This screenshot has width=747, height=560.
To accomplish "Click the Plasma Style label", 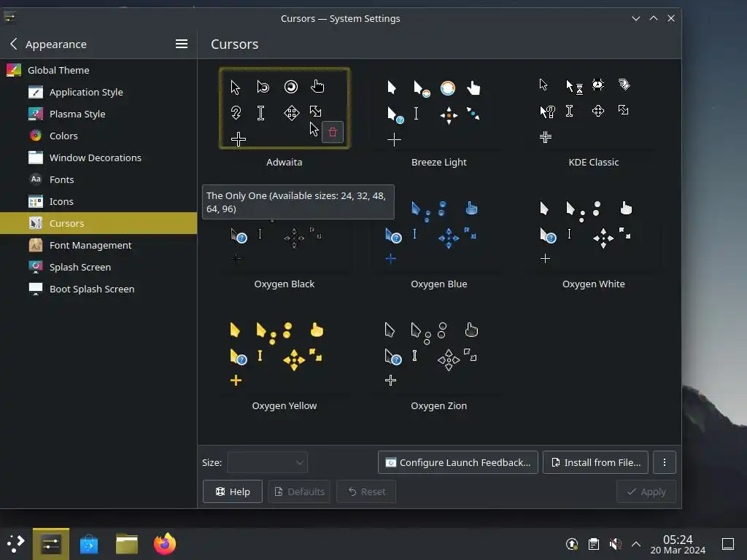I will pos(77,114).
